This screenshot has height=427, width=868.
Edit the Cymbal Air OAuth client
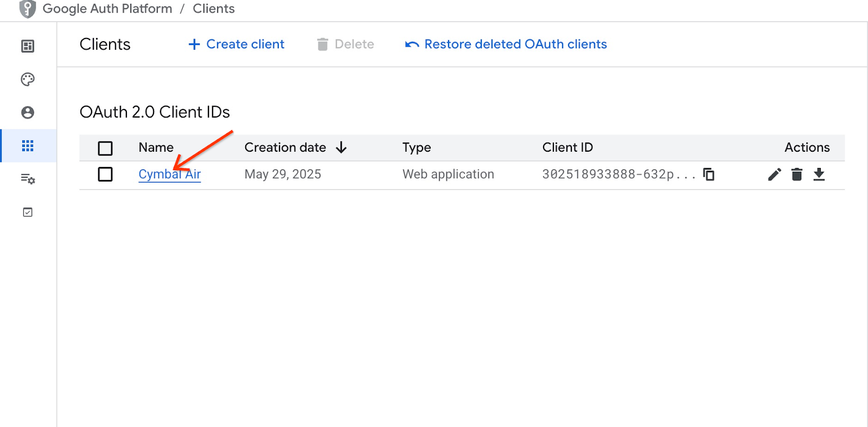774,174
